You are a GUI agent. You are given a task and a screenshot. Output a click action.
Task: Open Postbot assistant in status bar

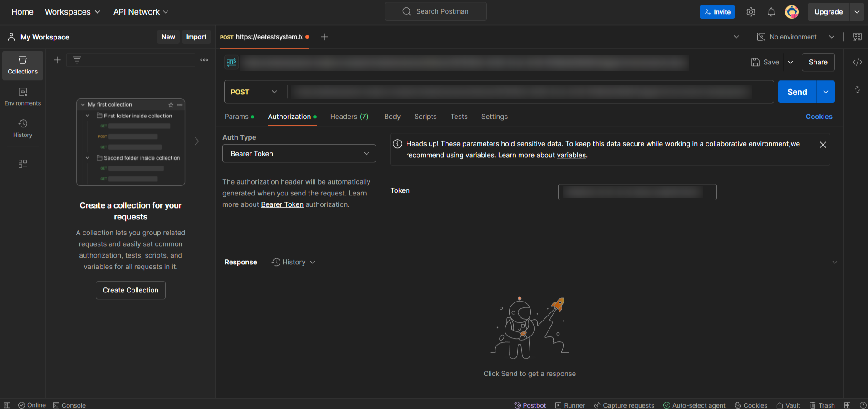pos(530,405)
